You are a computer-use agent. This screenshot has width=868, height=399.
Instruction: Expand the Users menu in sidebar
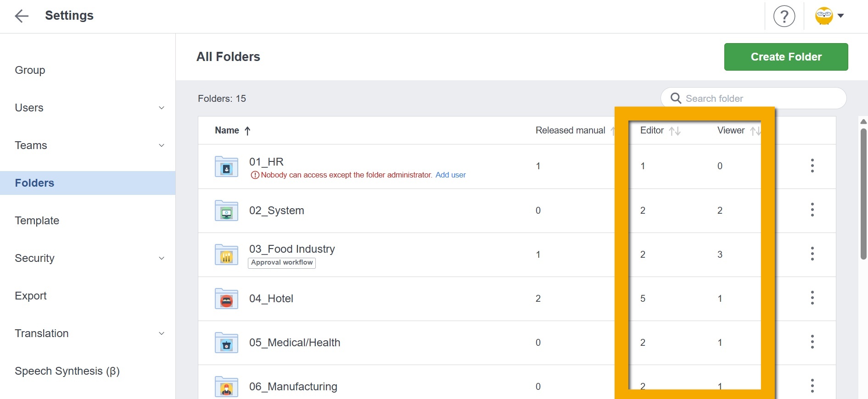(x=161, y=108)
